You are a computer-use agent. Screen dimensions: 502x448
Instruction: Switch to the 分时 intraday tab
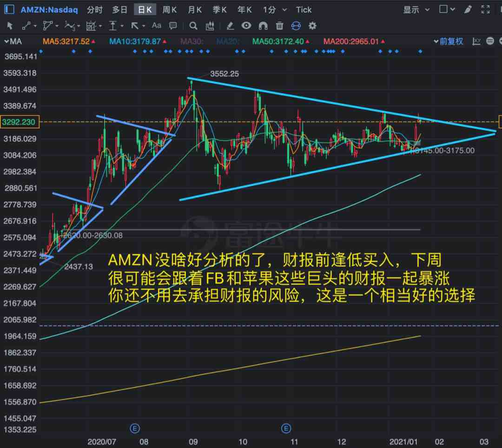coord(95,10)
